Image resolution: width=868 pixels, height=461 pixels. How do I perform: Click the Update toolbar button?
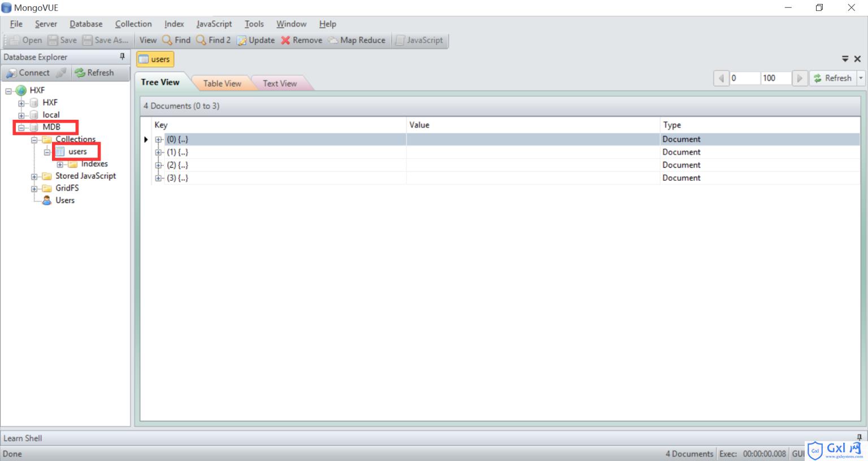point(256,40)
